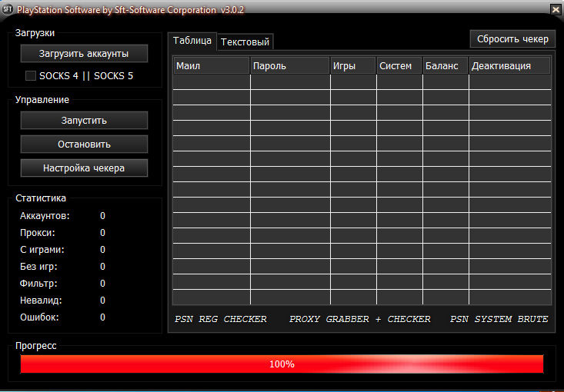
Task: Reset checker via Сбросить чекер
Action: [x=512, y=38]
